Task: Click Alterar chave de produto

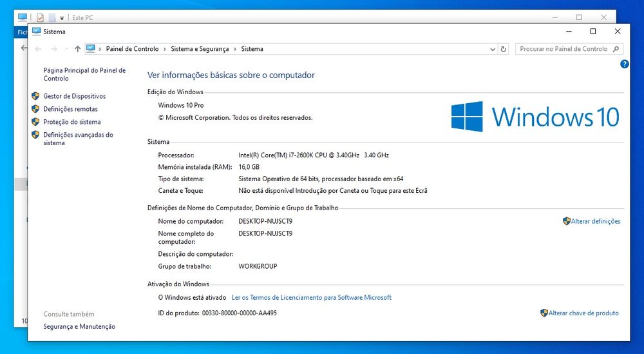Action: pos(583,313)
